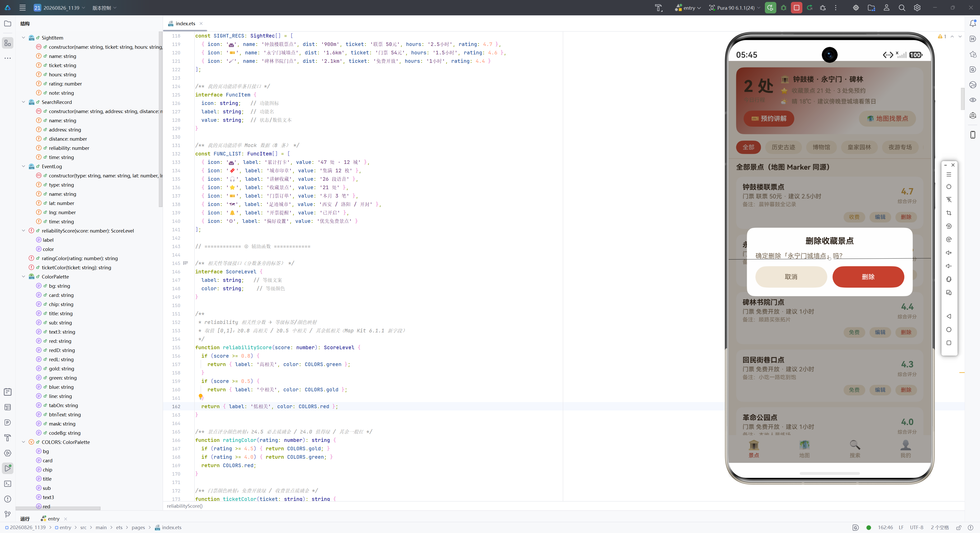Click the intention lightbulb at line 161

(201, 396)
